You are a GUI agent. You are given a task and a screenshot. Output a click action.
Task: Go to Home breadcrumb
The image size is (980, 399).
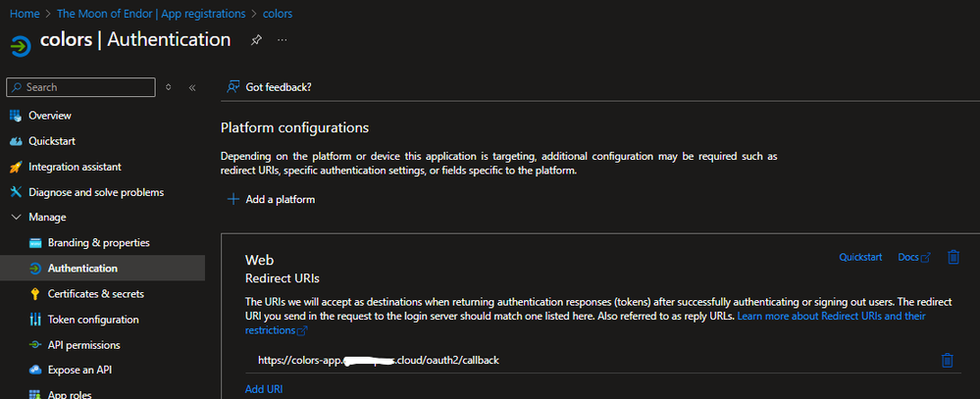point(25,13)
